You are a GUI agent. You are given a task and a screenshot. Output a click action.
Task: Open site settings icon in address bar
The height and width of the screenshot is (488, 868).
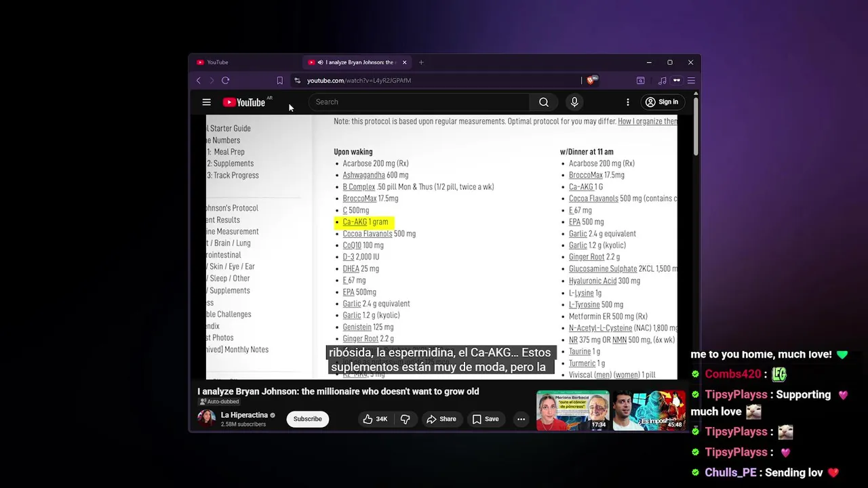(297, 80)
